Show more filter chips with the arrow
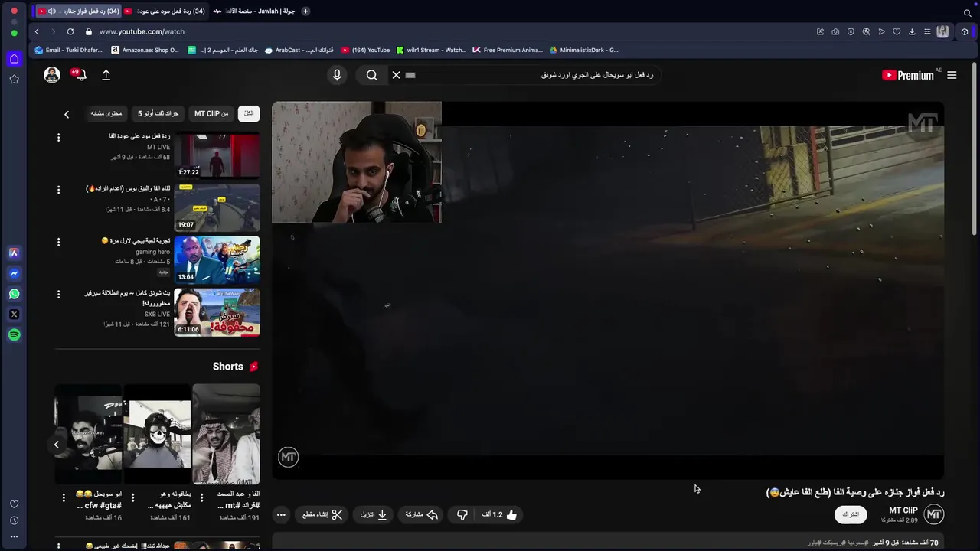Image resolution: width=980 pixels, height=551 pixels. coord(67,114)
